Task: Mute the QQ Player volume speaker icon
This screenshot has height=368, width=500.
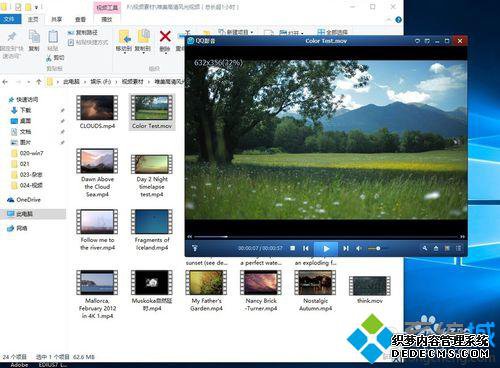Action: point(359,249)
